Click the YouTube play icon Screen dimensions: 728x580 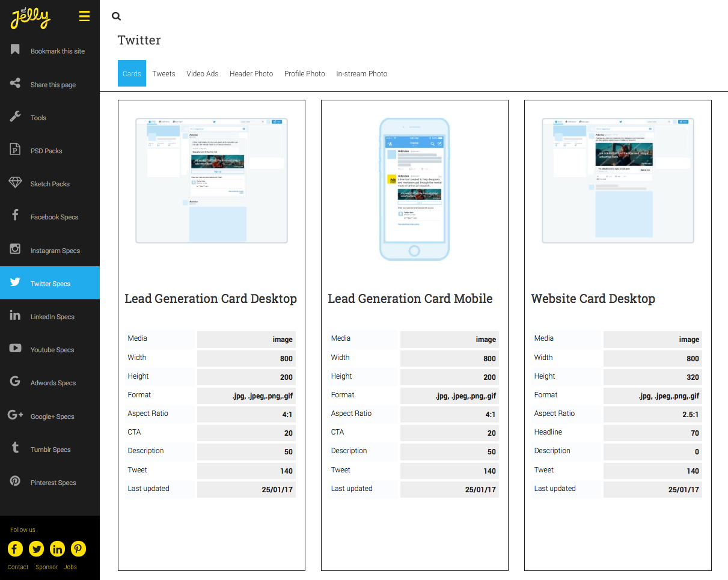[x=16, y=349]
